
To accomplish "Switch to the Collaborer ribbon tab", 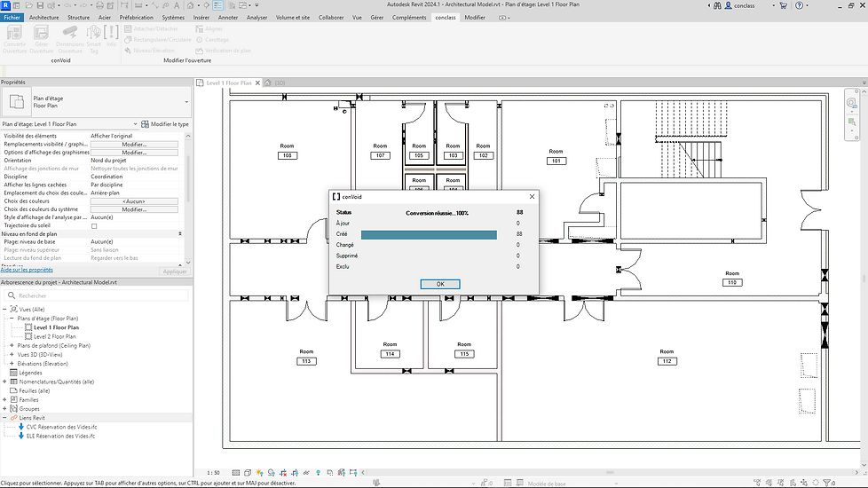I will pos(331,17).
